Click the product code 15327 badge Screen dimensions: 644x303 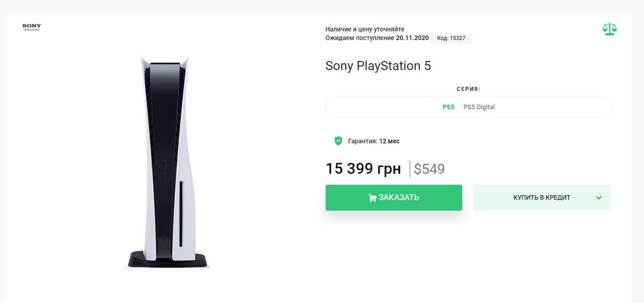pos(451,38)
